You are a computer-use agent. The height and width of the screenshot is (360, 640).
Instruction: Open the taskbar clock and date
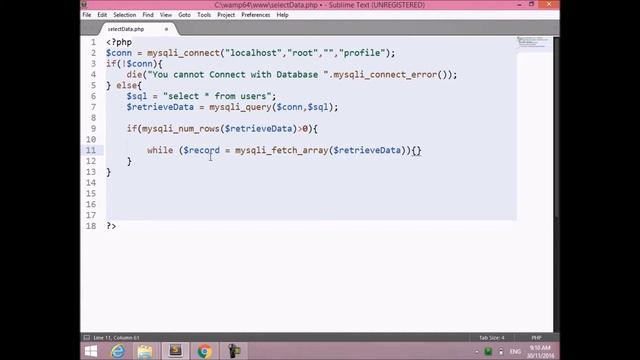click(540, 351)
